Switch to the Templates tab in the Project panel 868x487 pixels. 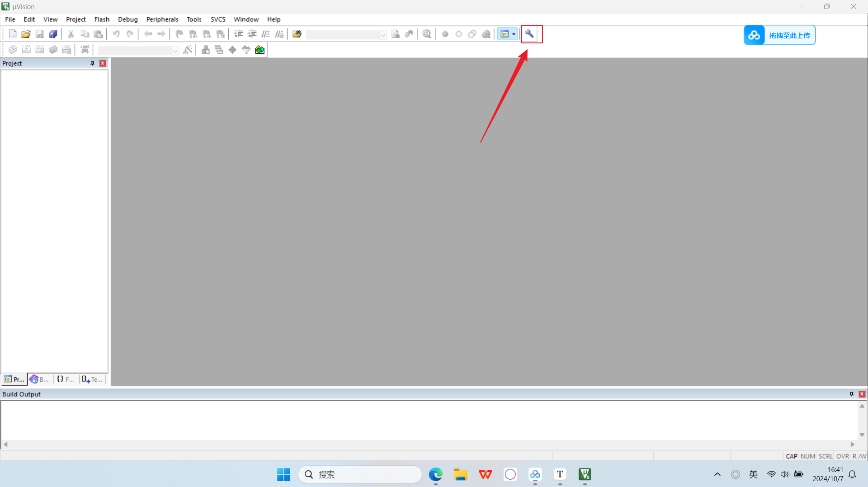[92, 379]
